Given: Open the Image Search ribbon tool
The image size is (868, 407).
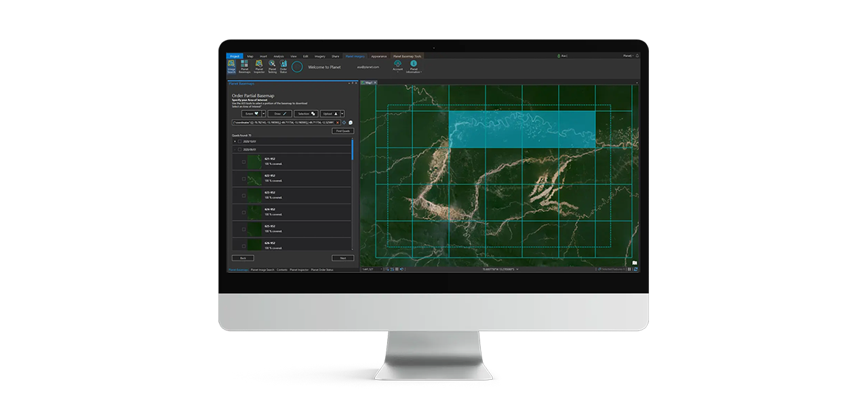Looking at the screenshot, I should point(231,66).
